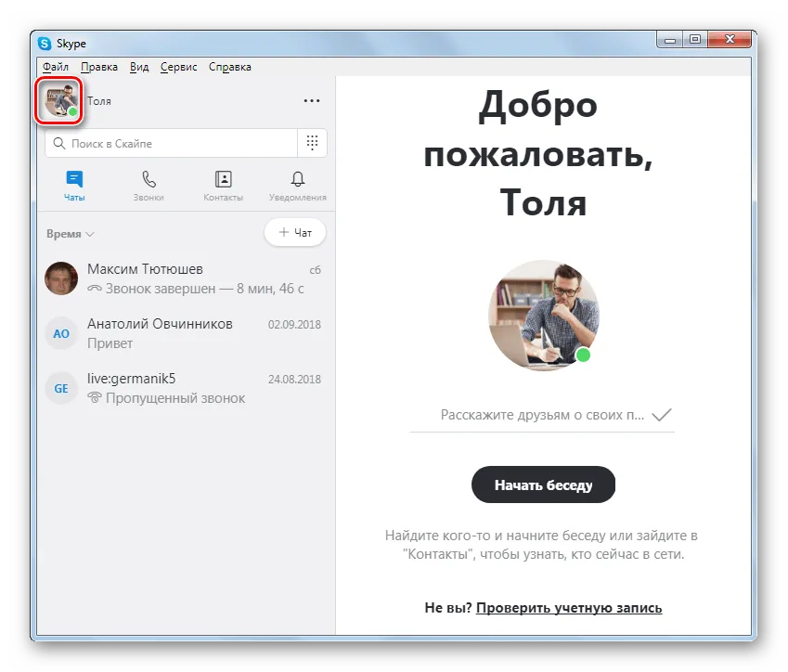Open the Правка menu
This screenshot has width=788, height=672.
click(x=99, y=67)
